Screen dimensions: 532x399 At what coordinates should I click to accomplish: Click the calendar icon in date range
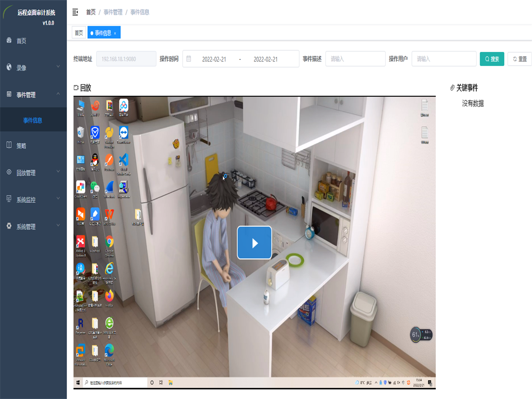click(x=189, y=59)
